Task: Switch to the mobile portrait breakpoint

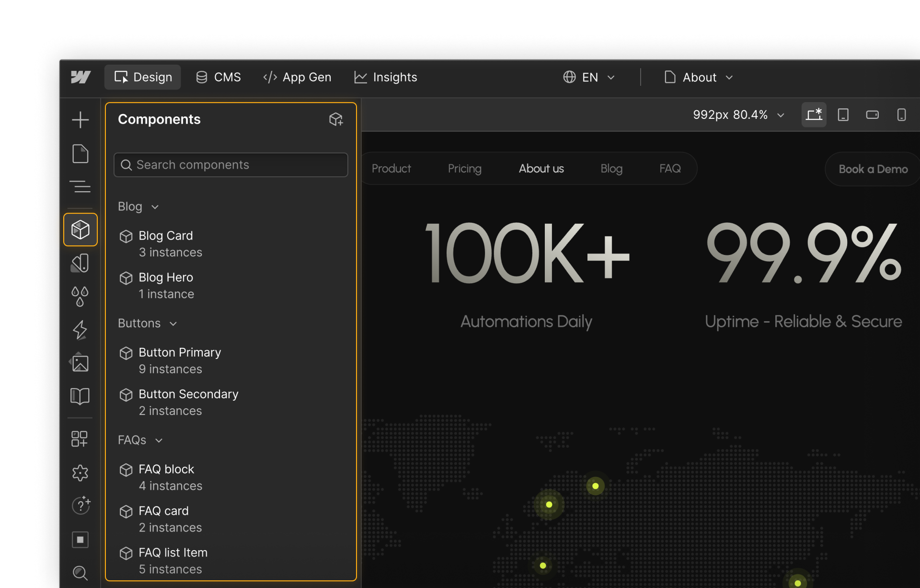Action: (x=901, y=115)
